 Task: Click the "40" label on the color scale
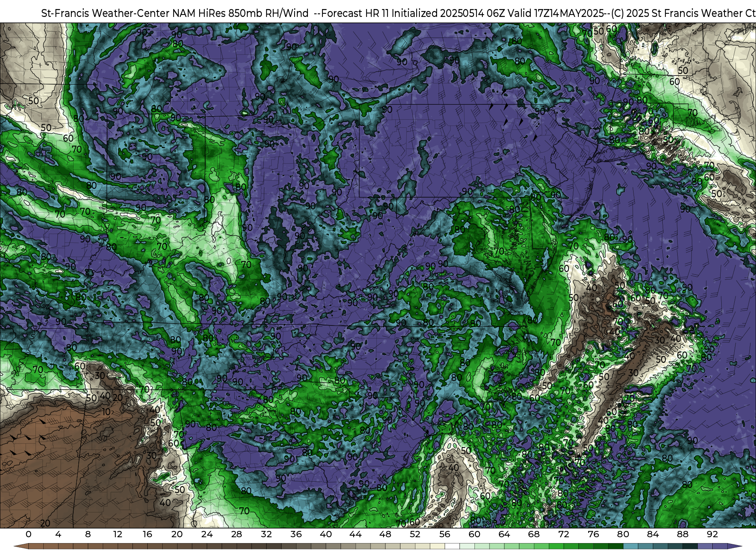(x=326, y=534)
